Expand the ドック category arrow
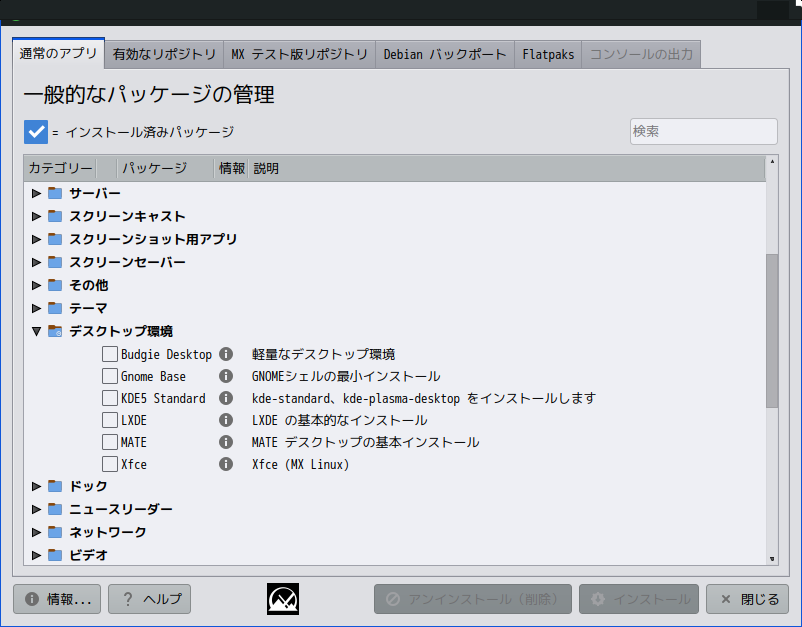The image size is (802, 627). pyautogui.click(x=36, y=486)
